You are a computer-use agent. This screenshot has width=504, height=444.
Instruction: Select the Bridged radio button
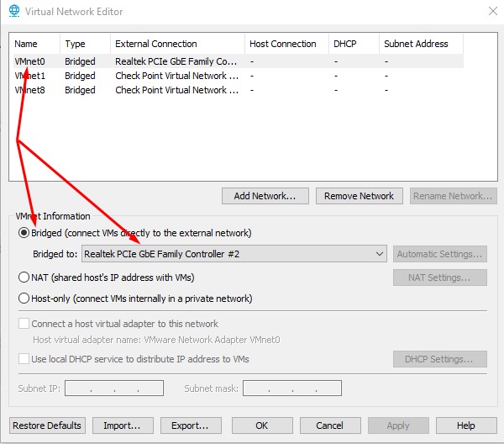coord(24,233)
